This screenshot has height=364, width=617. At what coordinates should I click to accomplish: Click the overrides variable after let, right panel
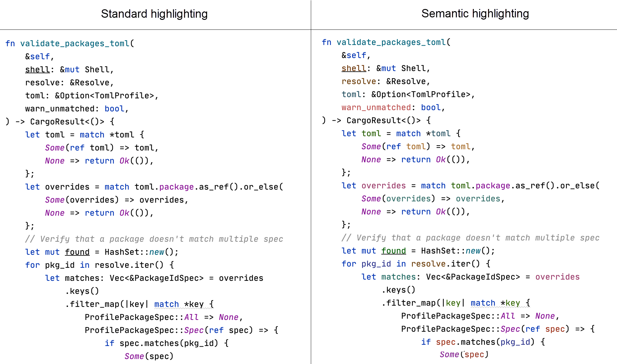[x=383, y=185]
